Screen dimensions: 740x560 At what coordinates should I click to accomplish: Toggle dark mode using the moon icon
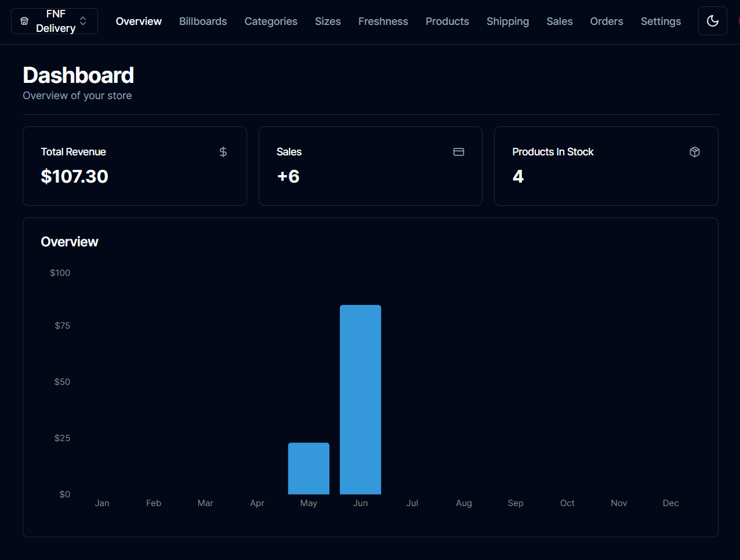pos(712,20)
